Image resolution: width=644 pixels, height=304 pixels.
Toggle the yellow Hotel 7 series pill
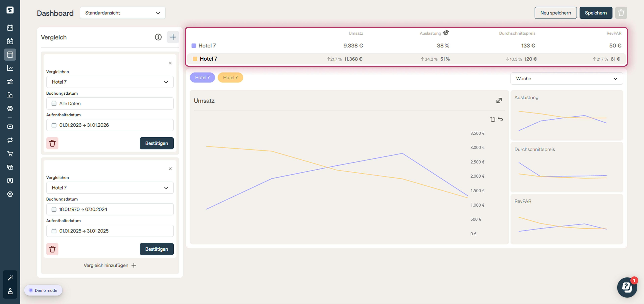tap(230, 78)
